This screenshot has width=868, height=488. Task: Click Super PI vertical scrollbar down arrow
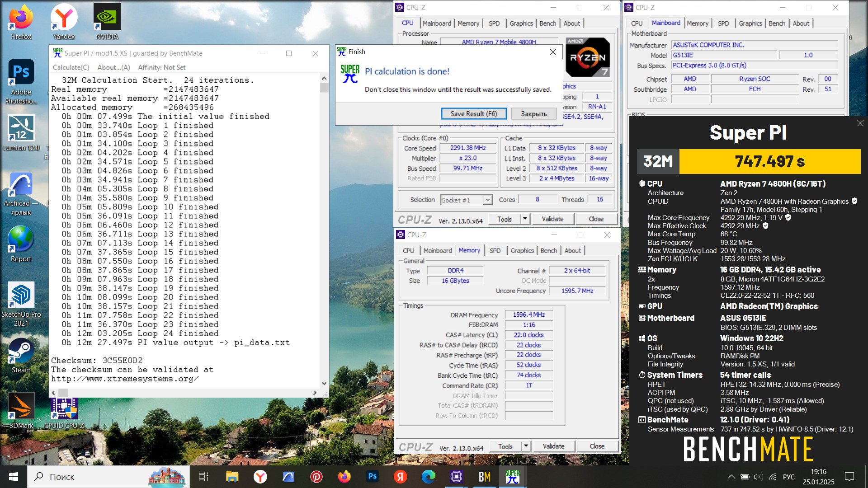pos(324,383)
